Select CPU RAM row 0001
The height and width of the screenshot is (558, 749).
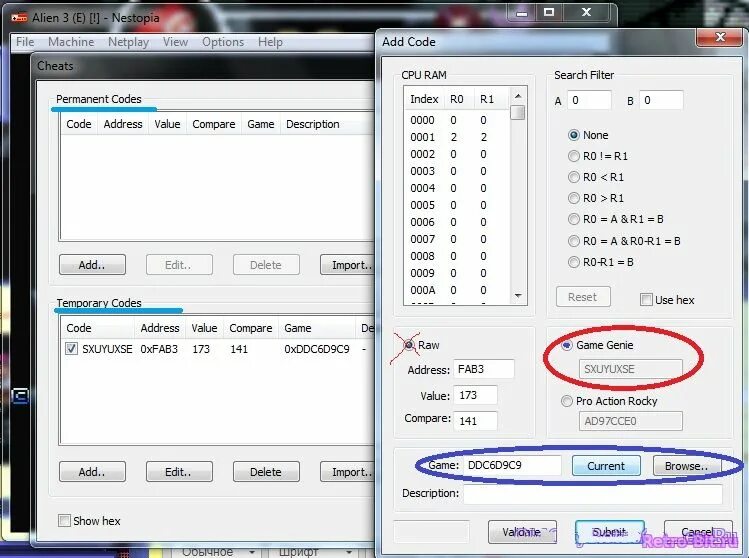point(458,137)
